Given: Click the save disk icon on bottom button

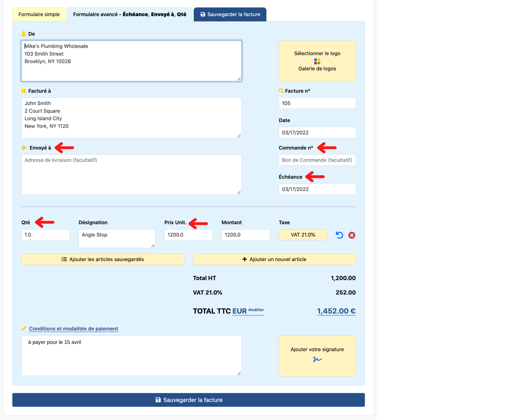Looking at the screenshot, I should click(158, 400).
